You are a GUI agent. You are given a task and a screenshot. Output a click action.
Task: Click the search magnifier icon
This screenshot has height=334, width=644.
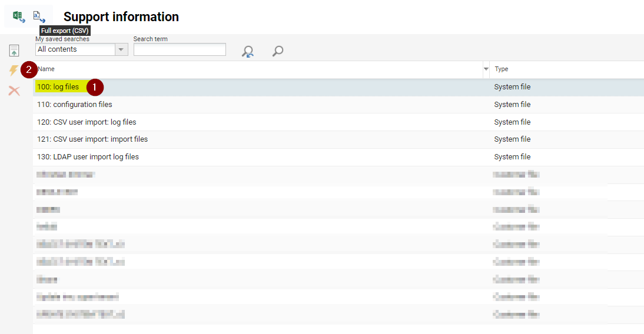[278, 51]
